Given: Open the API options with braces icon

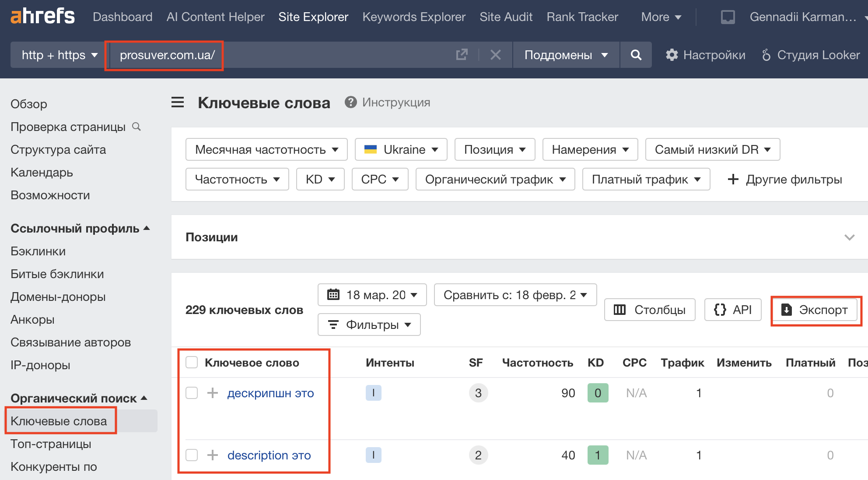Looking at the screenshot, I should [x=733, y=310].
